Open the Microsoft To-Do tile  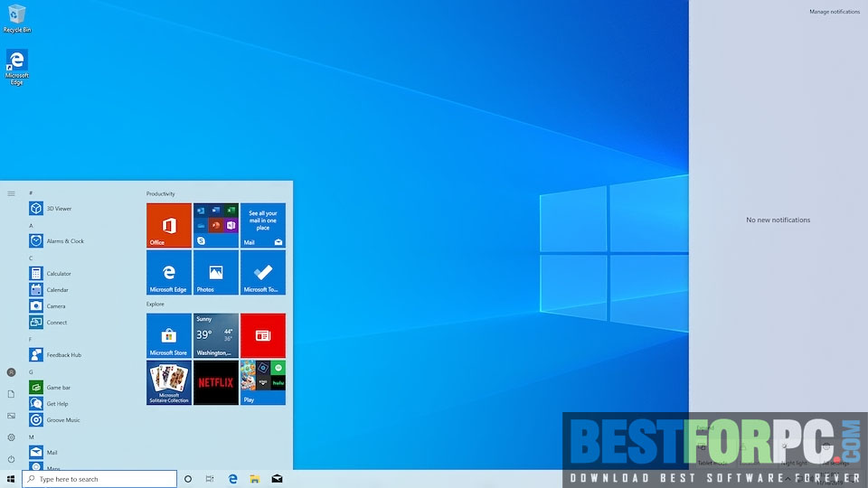[263, 272]
